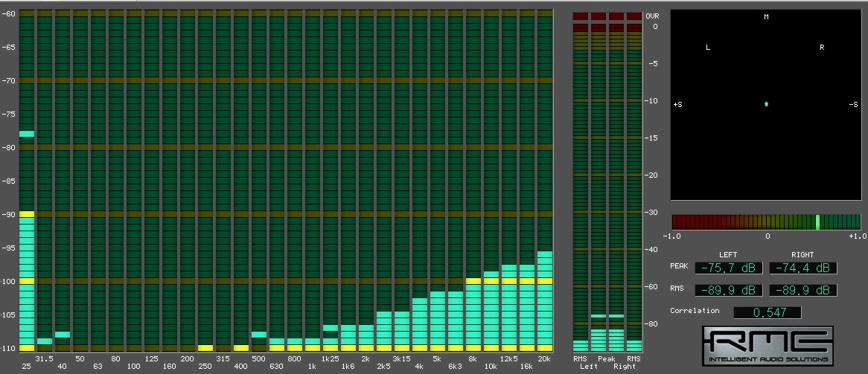Select the 6k3 band label

click(455, 367)
